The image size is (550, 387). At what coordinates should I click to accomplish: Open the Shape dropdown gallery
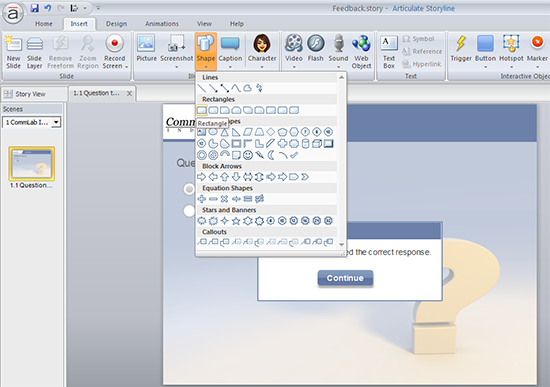tap(206, 52)
